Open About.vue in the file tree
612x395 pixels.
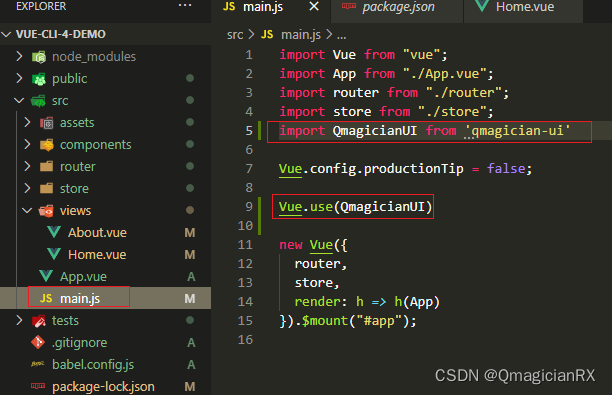(97, 233)
